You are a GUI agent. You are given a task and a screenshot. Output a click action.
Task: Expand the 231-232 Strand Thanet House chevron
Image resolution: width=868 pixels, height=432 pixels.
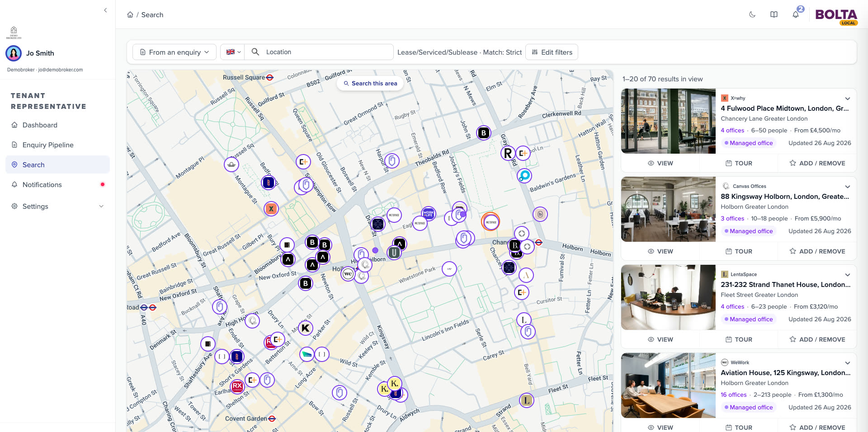tap(848, 275)
